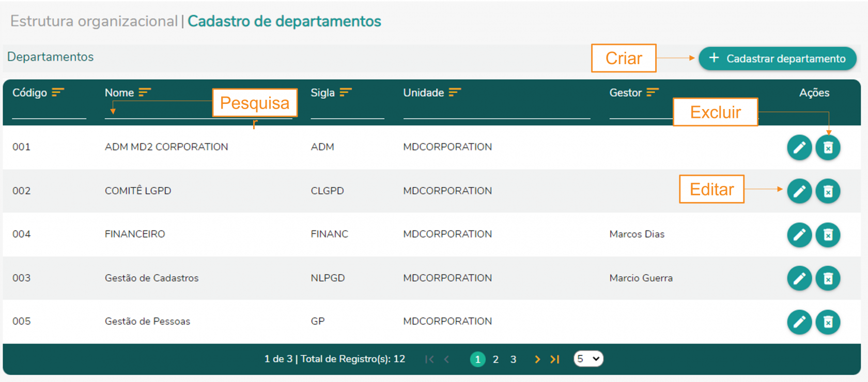Click Cadastrar departamento button
868x382 pixels.
pyautogui.click(x=778, y=58)
